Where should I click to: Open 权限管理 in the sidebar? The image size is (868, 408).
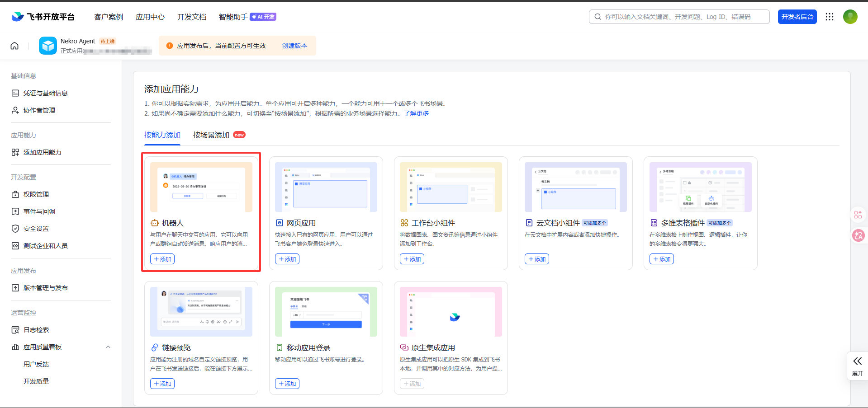[36, 194]
